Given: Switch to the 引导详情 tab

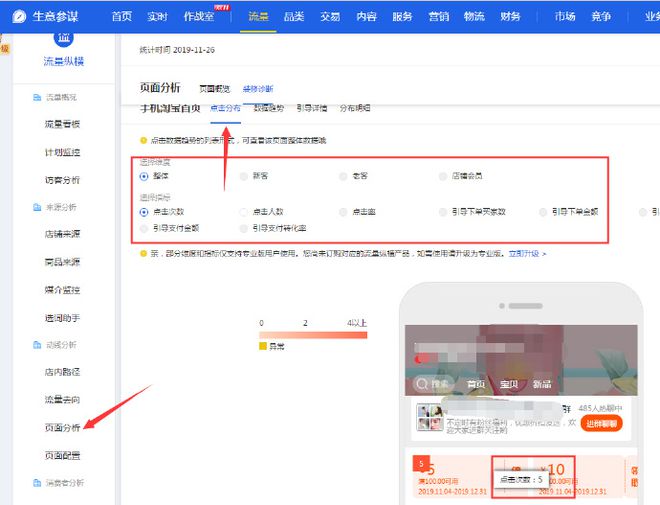Looking at the screenshot, I should 312,108.
